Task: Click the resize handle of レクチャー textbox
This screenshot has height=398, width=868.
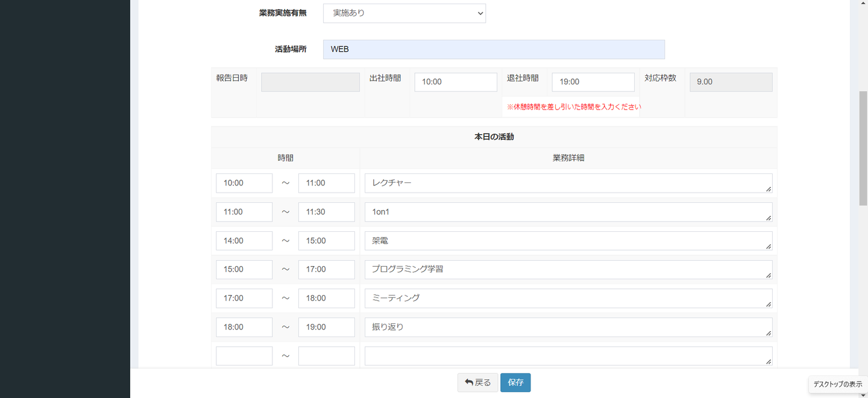Action: 769,189
